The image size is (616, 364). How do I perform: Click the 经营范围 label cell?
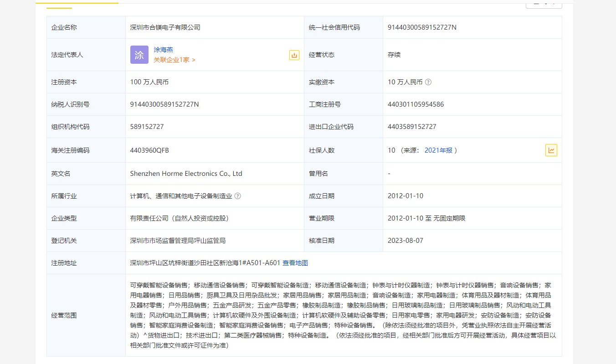tap(86, 315)
